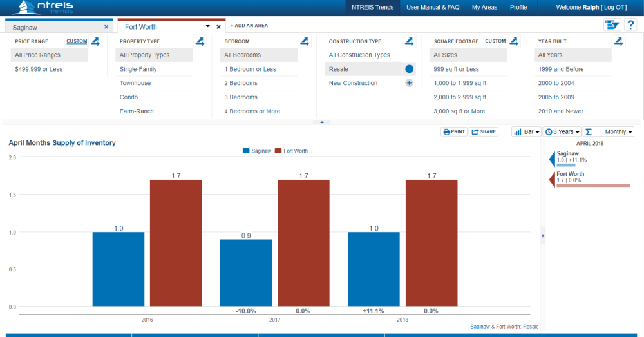The height and width of the screenshot is (337, 644).
Task: Toggle the selected Resale blue circle
Action: (x=409, y=69)
